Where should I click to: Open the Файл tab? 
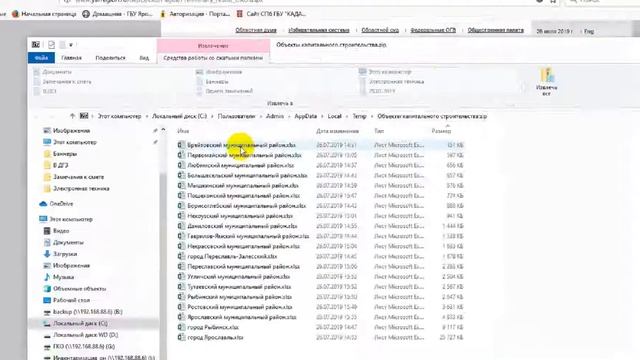[x=41, y=58]
